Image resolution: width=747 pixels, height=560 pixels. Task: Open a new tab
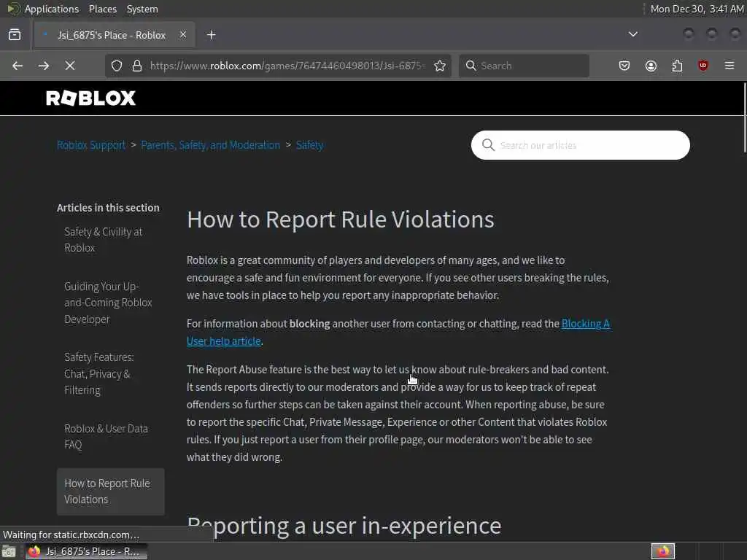pos(212,35)
